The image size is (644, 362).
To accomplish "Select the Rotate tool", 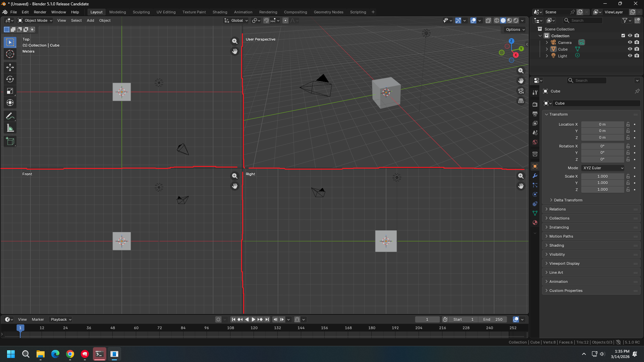I will [10, 79].
